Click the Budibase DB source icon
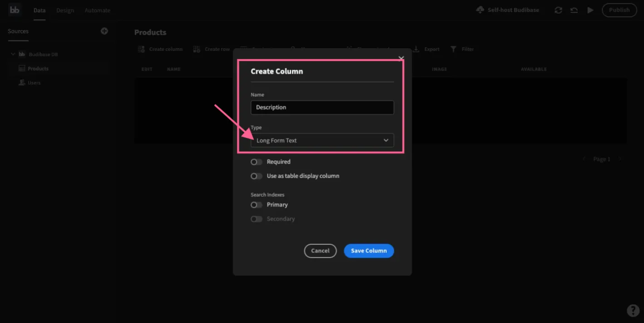 pyautogui.click(x=22, y=54)
